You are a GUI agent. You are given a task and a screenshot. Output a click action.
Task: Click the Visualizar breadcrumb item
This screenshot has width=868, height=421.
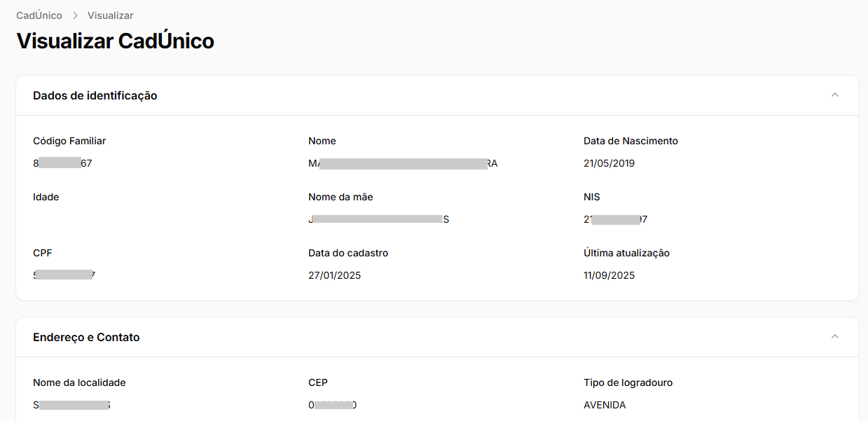[x=110, y=15]
